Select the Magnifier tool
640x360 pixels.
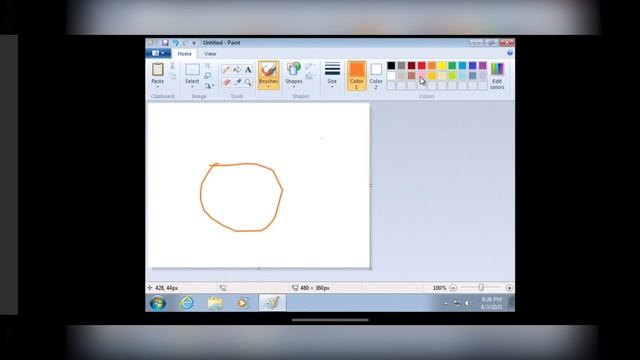click(x=248, y=82)
